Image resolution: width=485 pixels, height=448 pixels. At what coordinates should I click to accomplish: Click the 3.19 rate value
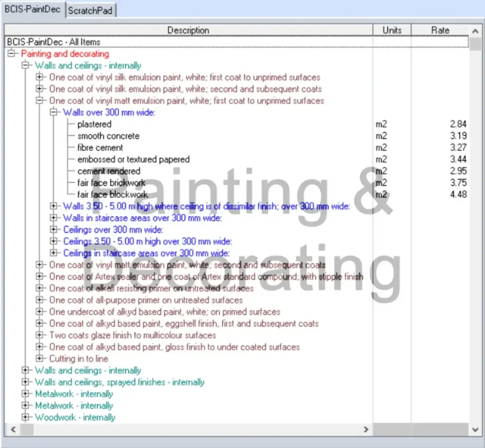click(x=458, y=136)
